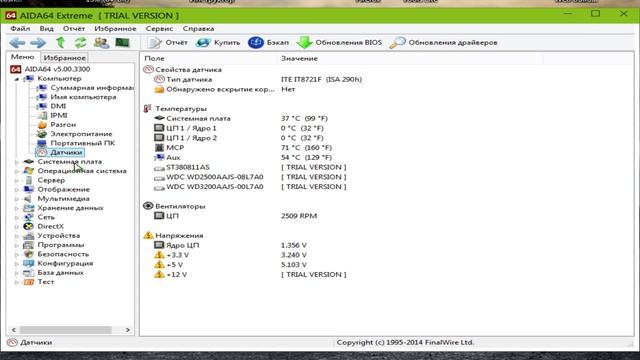Switch to the Избранное panel tab
This screenshot has height=360, width=640.
click(x=64, y=58)
